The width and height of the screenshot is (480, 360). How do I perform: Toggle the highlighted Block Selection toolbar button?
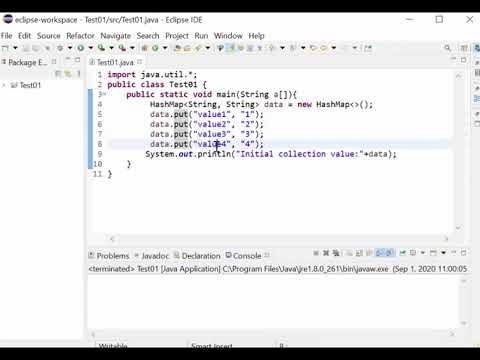click(x=231, y=48)
